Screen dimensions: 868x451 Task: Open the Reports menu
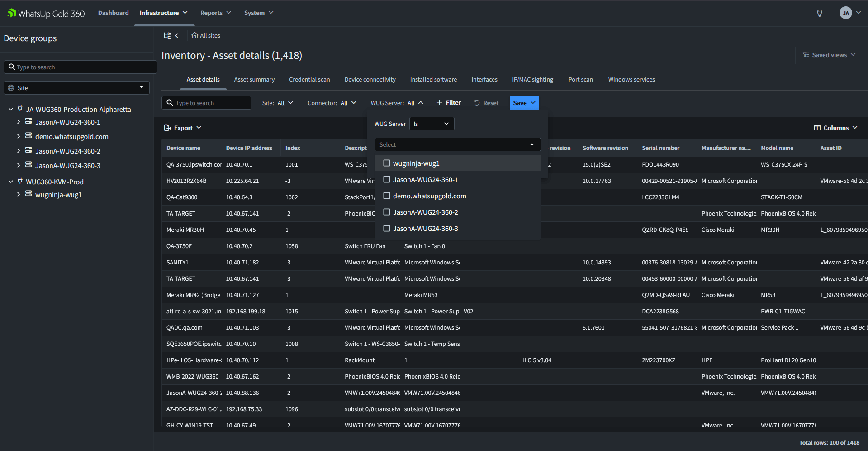pos(216,13)
